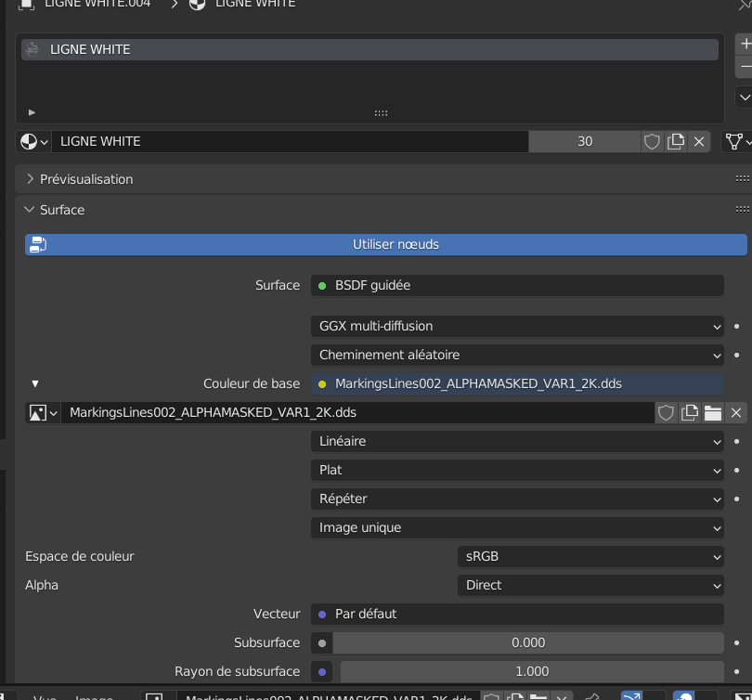Click the 30 users count button
752x700 pixels.
585,141
